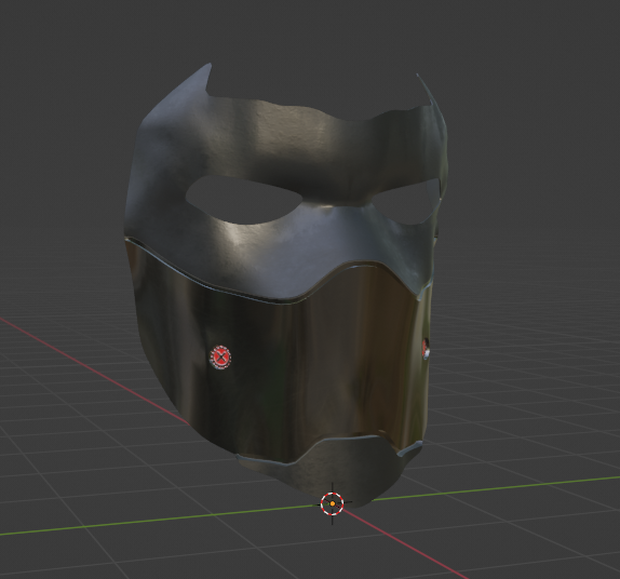This screenshot has height=579, width=620.
Task: Select the red circular emblem on left cheek
Action: pyautogui.click(x=220, y=358)
